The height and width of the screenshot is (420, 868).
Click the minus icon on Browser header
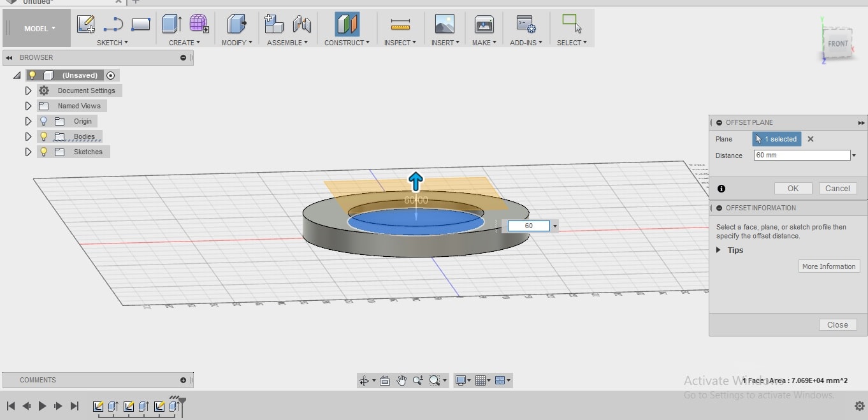(183, 57)
